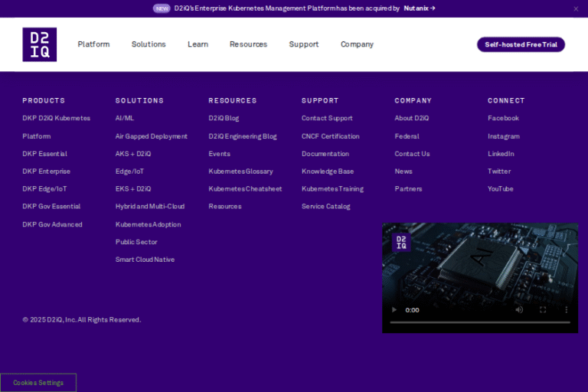Open DKP Edge/IoT product link
Image resolution: width=588 pixels, height=392 pixels.
(x=44, y=189)
